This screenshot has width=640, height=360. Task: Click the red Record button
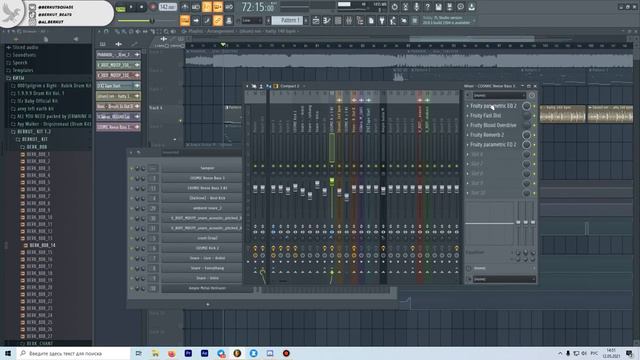point(153,7)
